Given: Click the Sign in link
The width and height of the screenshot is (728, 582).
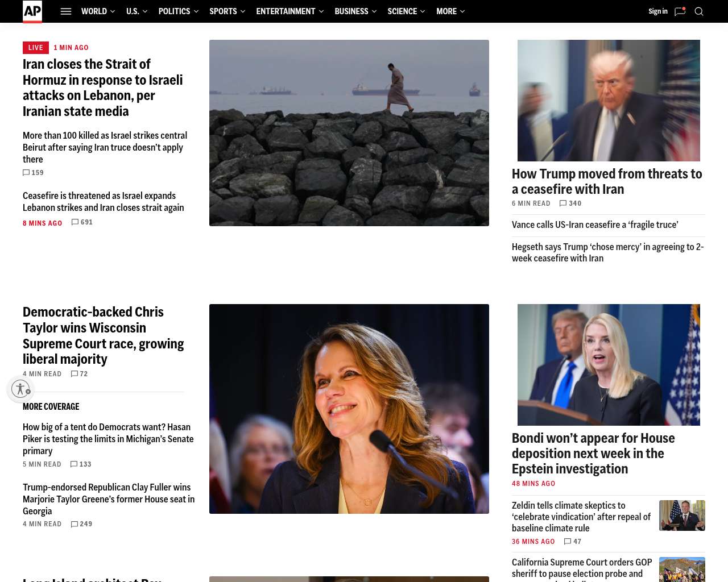Looking at the screenshot, I should [x=658, y=11].
